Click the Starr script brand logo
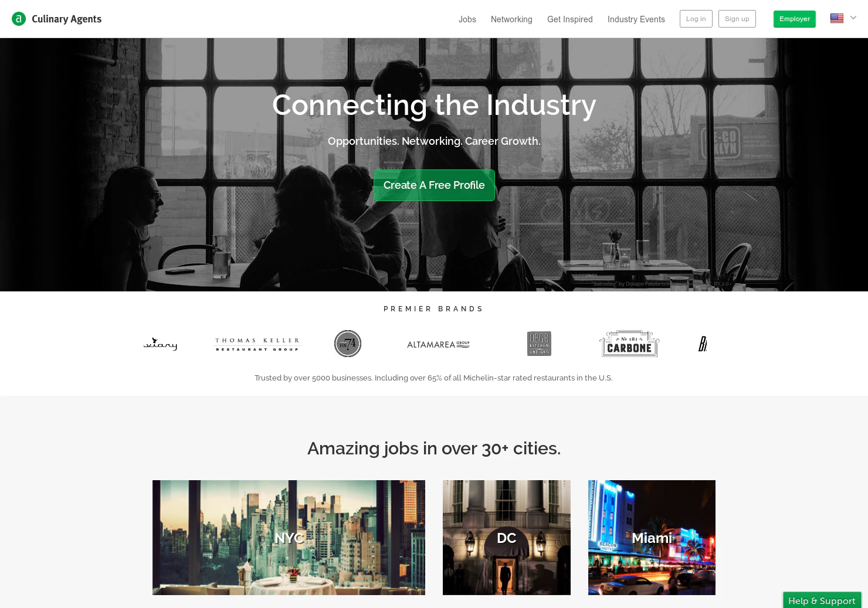Image resolution: width=868 pixels, height=608 pixels. 160,344
